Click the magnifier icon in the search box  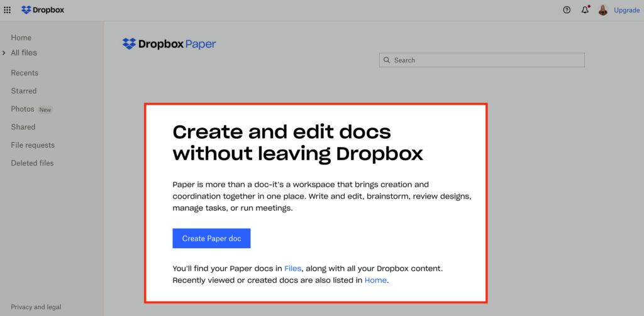point(387,60)
